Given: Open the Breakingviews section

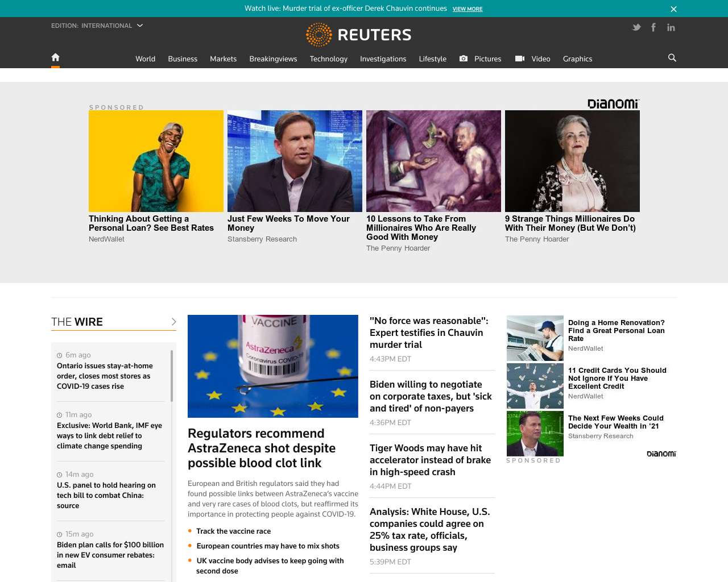Looking at the screenshot, I should (273, 59).
